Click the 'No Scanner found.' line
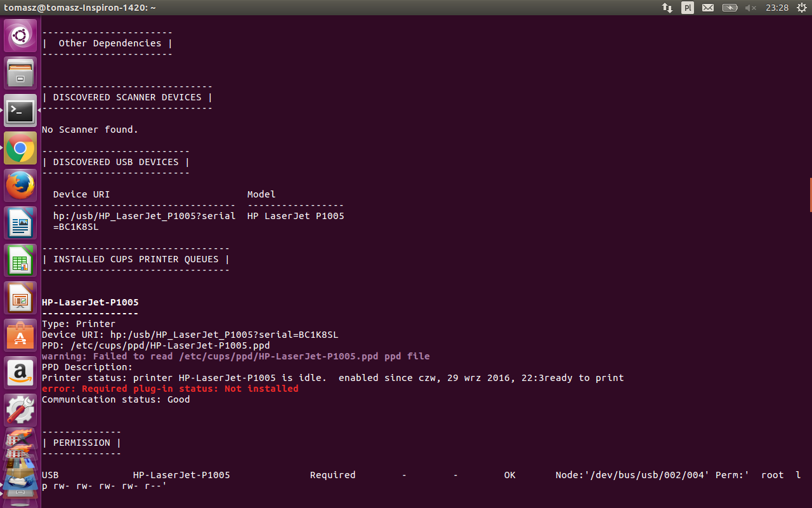 (90, 130)
